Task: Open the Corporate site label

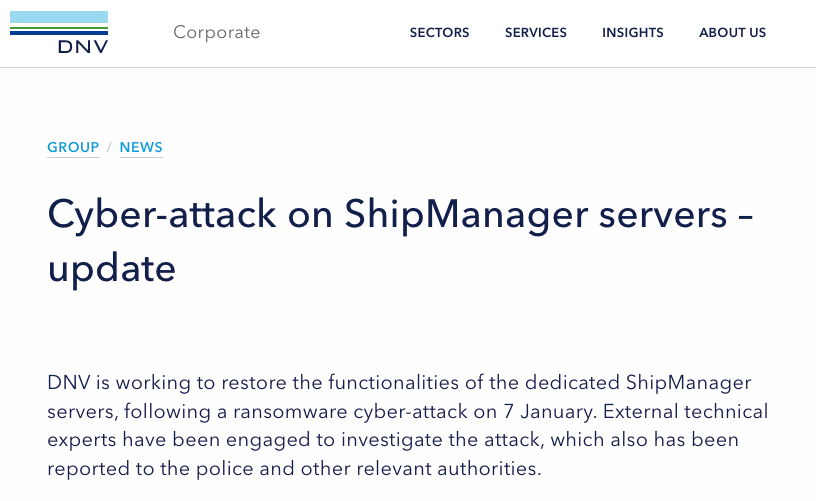Action: tap(216, 32)
